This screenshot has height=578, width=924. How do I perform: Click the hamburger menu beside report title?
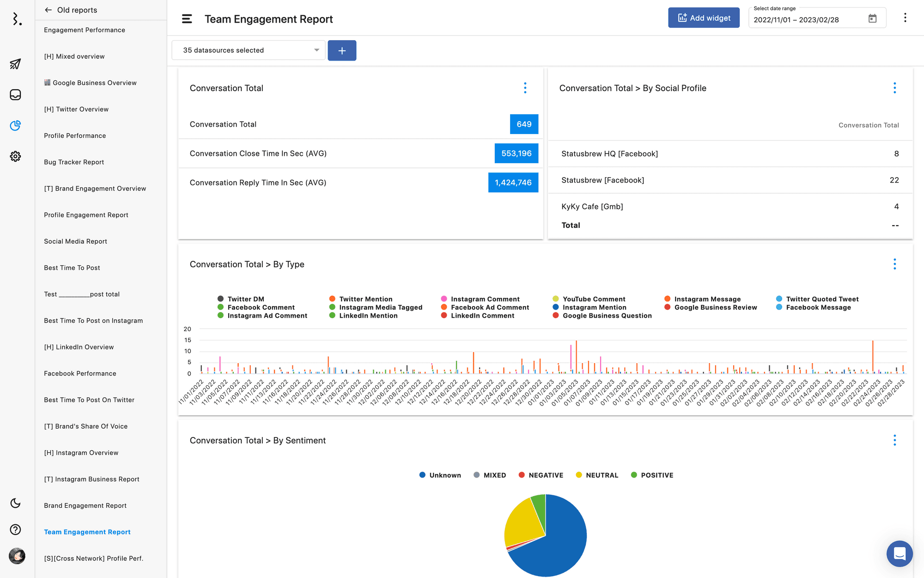(x=187, y=19)
